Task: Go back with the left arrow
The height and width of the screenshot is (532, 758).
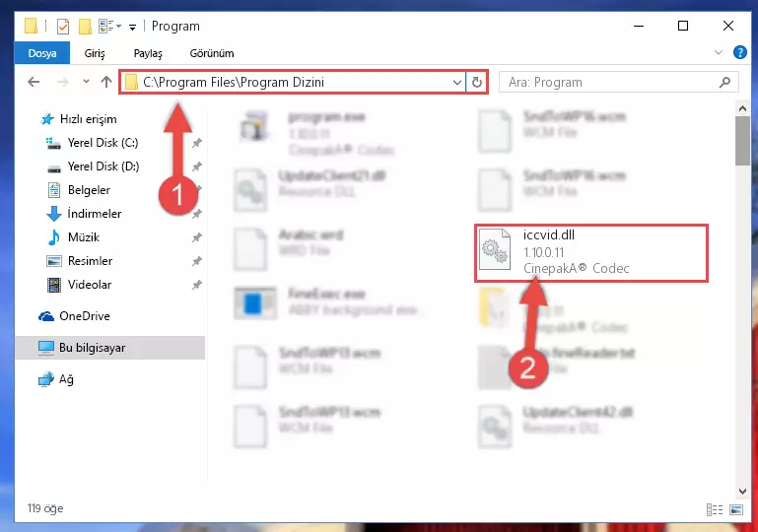Action: (34, 82)
